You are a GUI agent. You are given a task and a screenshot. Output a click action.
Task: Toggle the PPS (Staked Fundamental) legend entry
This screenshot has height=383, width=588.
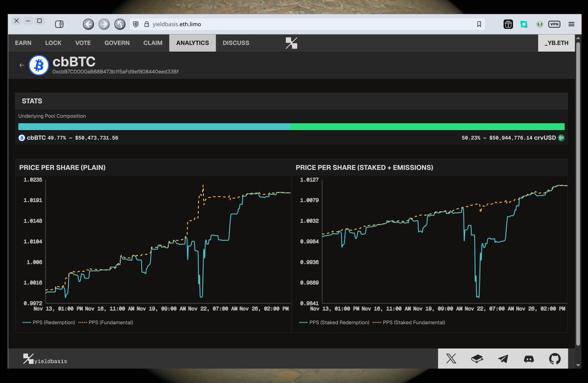tap(409, 323)
